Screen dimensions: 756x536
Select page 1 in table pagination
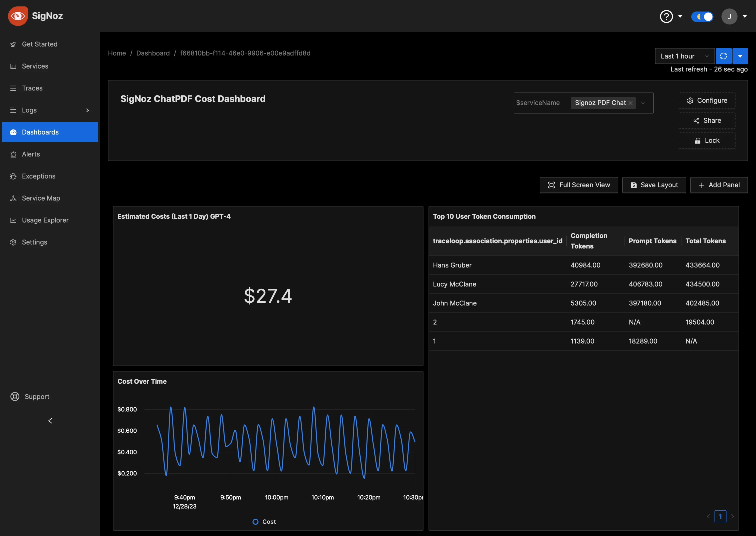(x=720, y=516)
